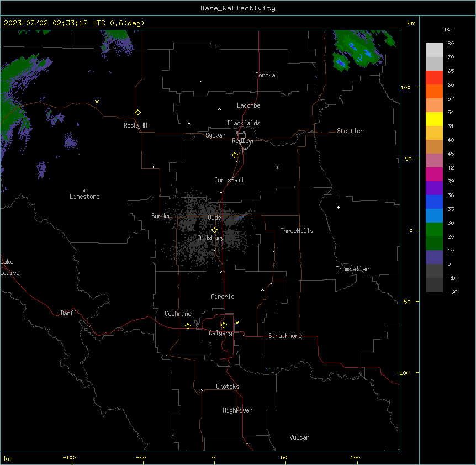Click the Ponoka town label
This screenshot has width=476, height=465.
265,75
